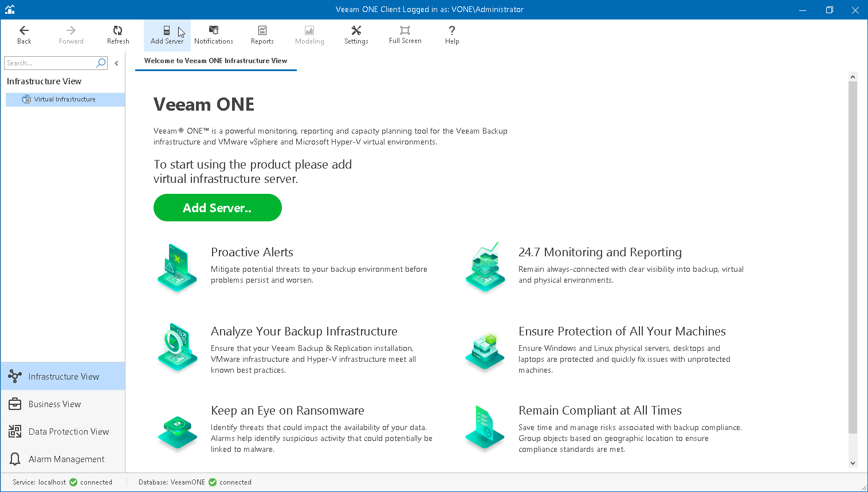
Task: Switch to Business View
Action: (63, 404)
